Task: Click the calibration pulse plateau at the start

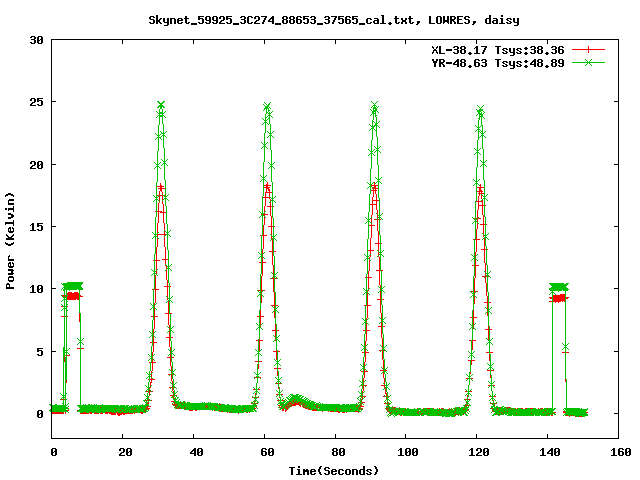Action: (73, 286)
